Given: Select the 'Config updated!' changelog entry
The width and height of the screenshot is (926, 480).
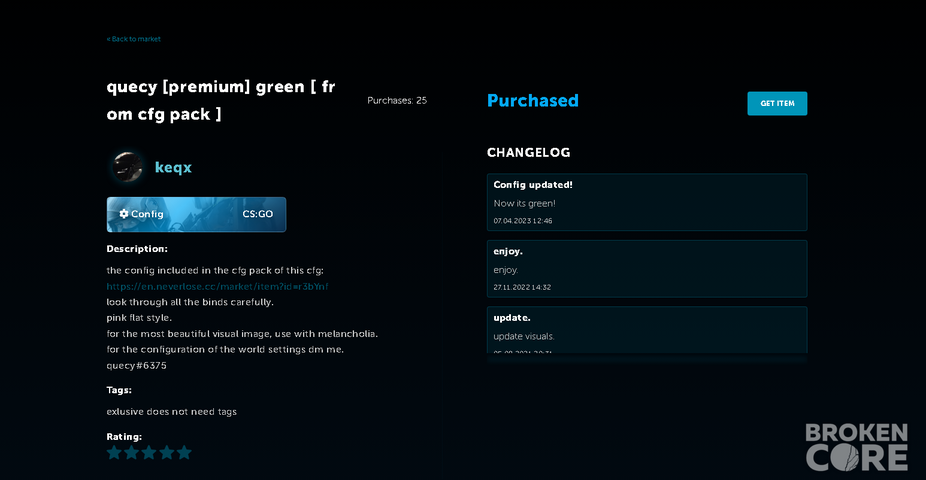Looking at the screenshot, I should coord(647,202).
